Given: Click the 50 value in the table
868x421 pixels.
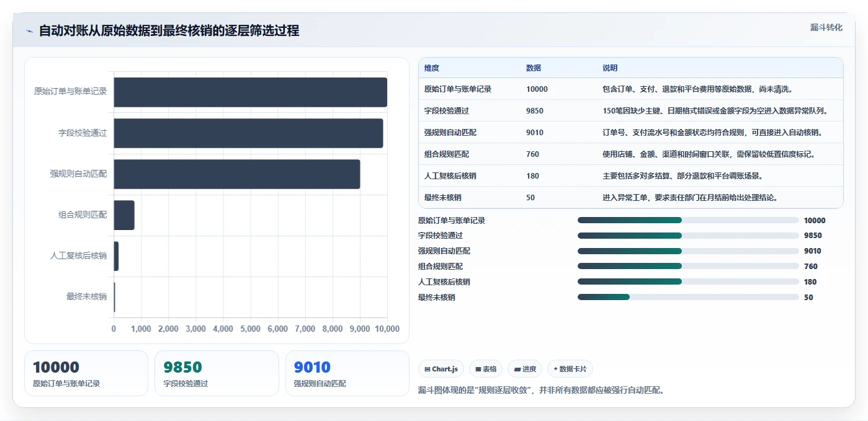Looking at the screenshot, I should pos(530,198).
